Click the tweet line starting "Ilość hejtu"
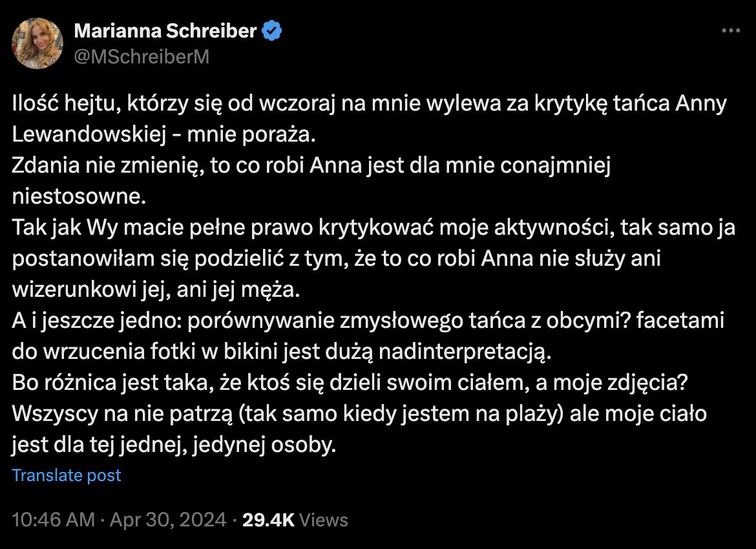756x549 pixels. coord(369,104)
